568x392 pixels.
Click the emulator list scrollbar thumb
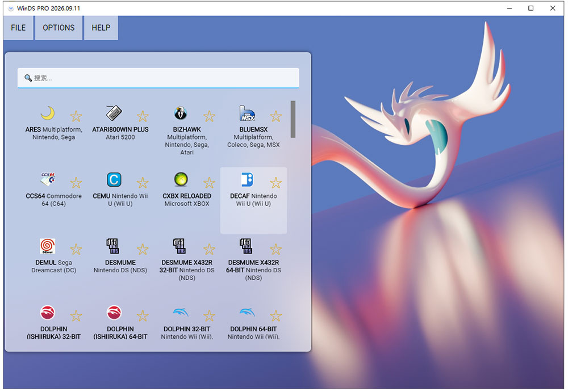[293, 119]
